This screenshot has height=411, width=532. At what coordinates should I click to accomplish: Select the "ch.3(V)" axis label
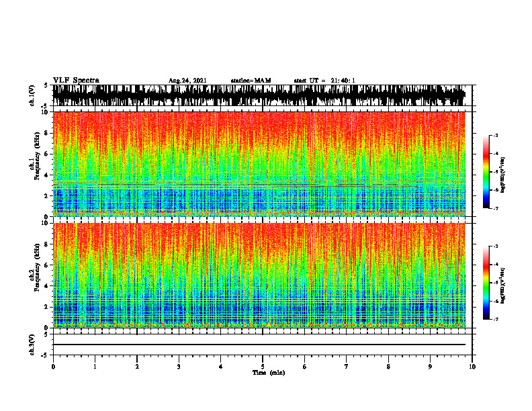[32, 345]
